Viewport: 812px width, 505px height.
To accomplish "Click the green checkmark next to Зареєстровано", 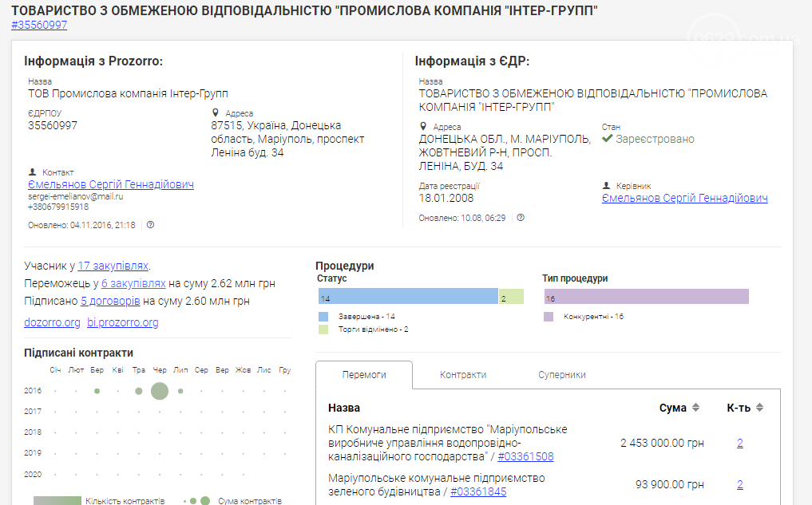I will [x=608, y=139].
